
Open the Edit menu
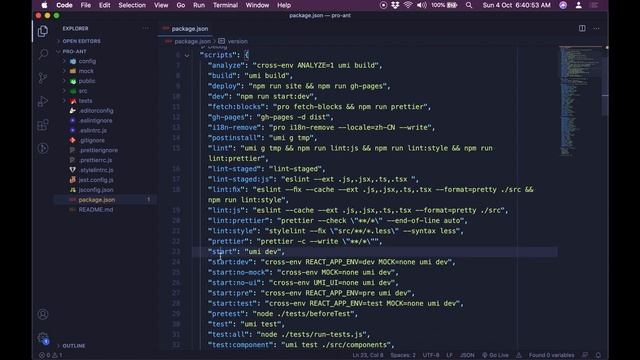104,5
